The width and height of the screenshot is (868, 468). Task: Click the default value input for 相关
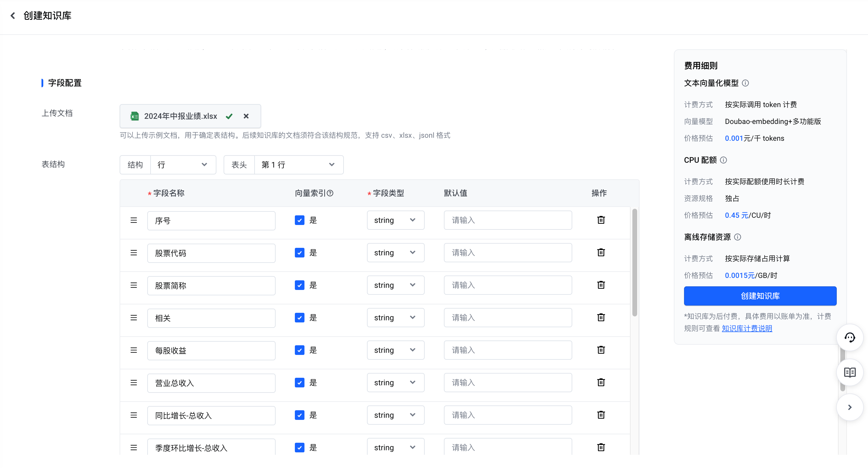[508, 318]
